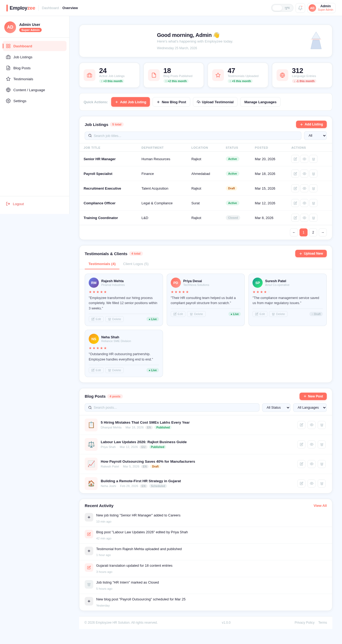This screenshot has width=342, height=644.
Task: Edit the 5 Hiring Mistakes blog post
Action: [301, 425]
